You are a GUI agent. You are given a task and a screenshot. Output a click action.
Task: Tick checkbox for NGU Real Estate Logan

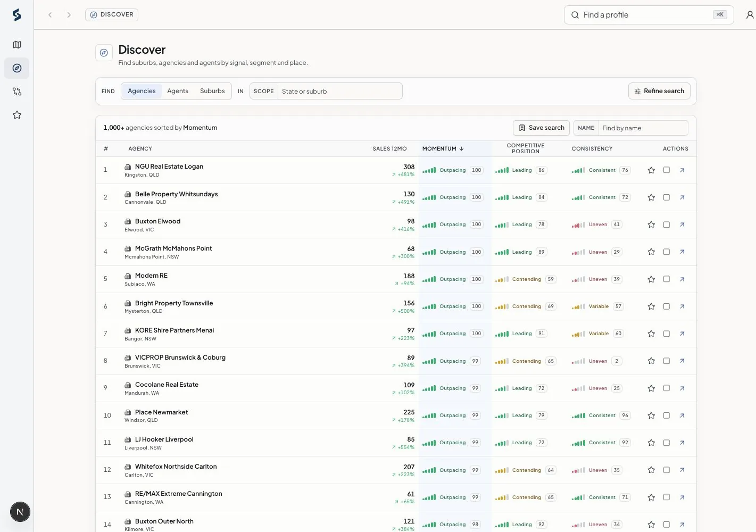pyautogui.click(x=667, y=170)
